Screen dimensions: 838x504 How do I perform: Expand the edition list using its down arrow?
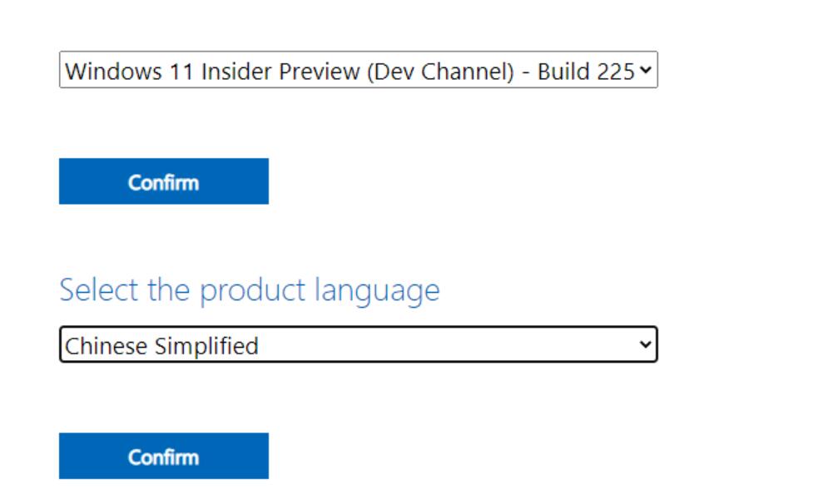(645, 70)
